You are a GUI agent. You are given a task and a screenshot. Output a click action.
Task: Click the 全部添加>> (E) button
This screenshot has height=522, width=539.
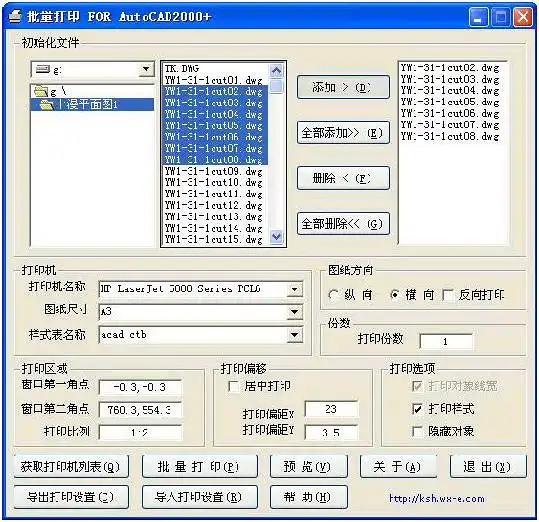coord(343,133)
